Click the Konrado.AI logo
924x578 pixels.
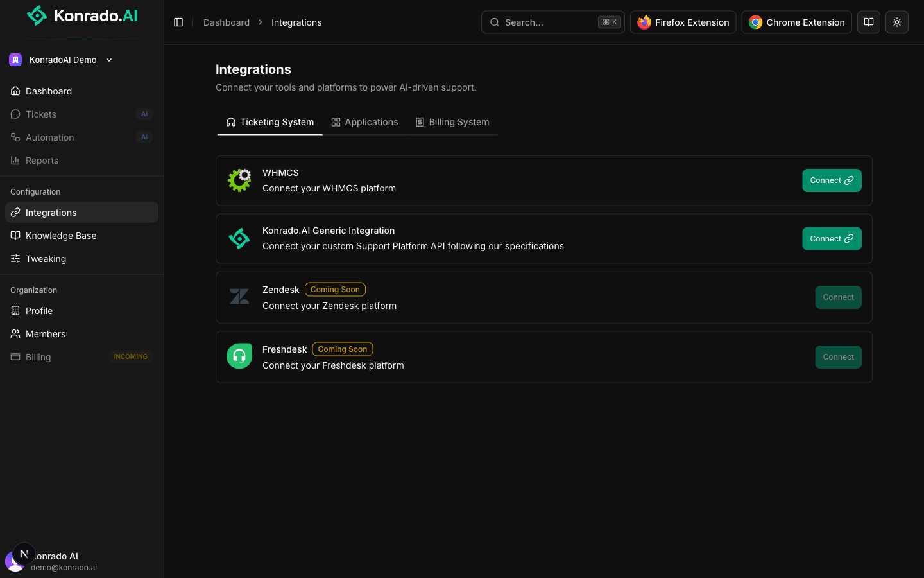[x=82, y=15]
